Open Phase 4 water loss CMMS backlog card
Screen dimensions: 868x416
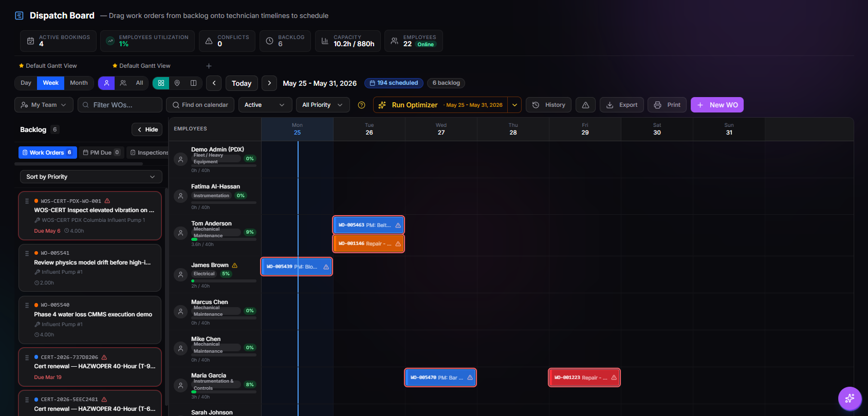pos(90,320)
